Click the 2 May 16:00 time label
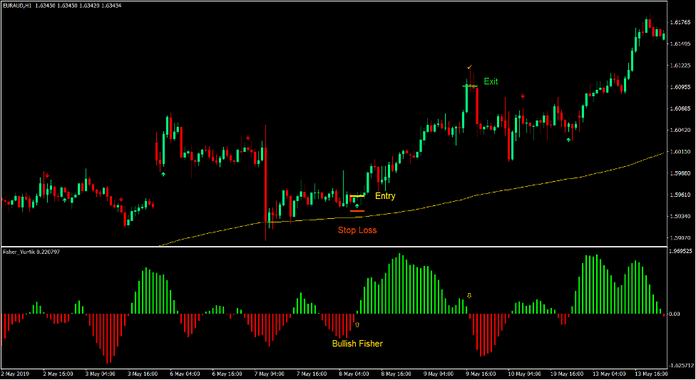Screen dimensions: 696x380 (x=58, y=374)
